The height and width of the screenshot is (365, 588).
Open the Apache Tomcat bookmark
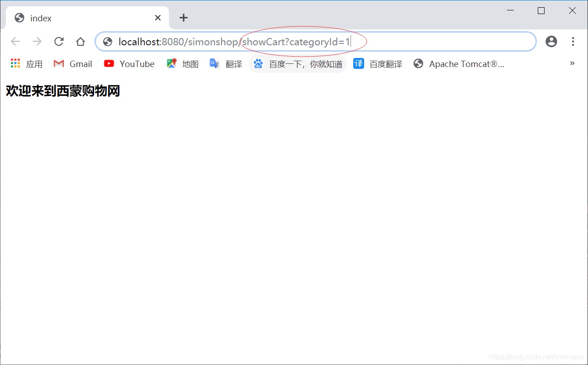tap(459, 64)
